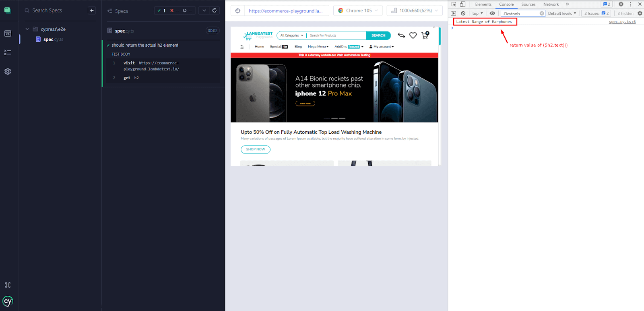This screenshot has height=311, width=644.
Task: Click the SHOP NOW button under Washing Machine
Action: pyautogui.click(x=256, y=149)
